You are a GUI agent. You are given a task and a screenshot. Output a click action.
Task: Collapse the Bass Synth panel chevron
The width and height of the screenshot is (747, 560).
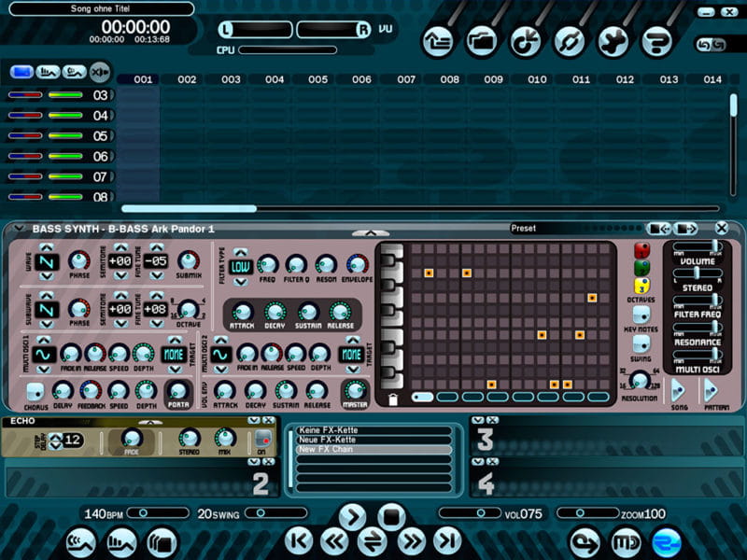[x=19, y=229]
